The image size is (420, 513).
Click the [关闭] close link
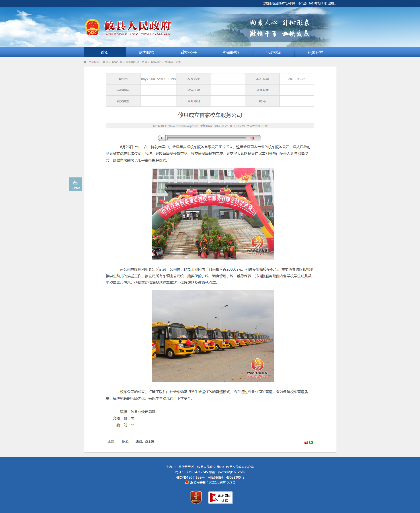point(241,126)
